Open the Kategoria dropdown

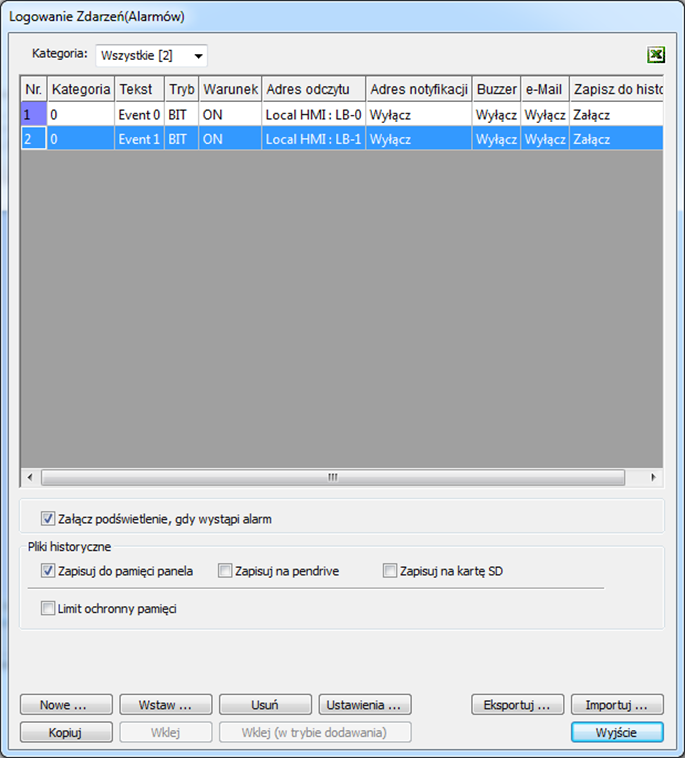pos(151,56)
